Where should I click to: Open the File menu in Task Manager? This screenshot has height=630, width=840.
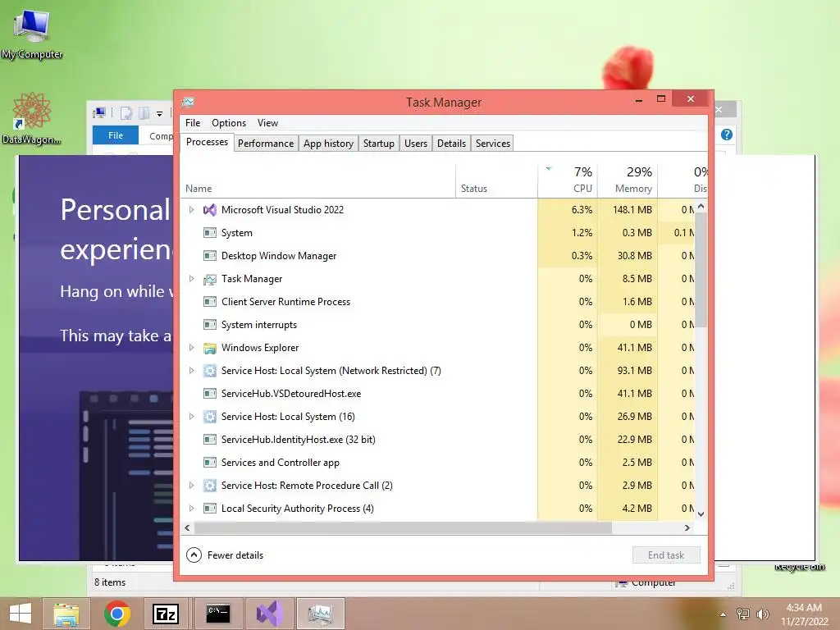point(192,123)
